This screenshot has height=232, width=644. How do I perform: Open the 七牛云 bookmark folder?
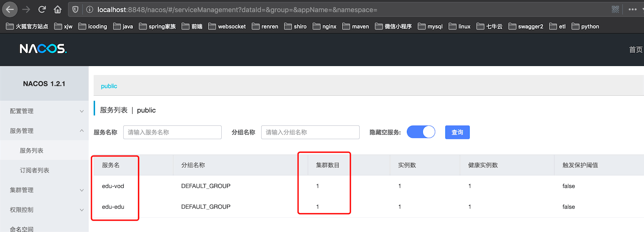489,27
